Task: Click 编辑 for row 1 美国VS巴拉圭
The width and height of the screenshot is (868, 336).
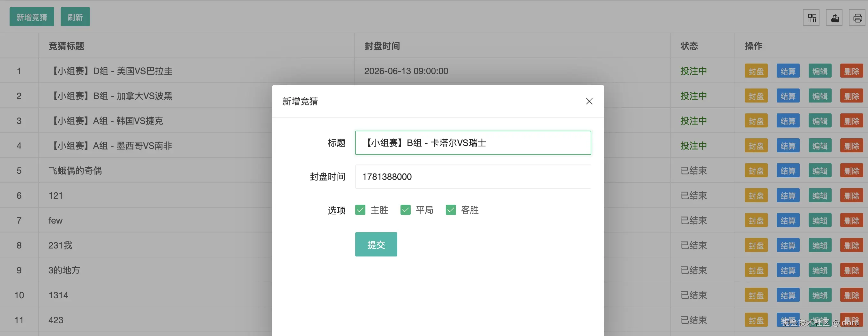Action: pos(820,71)
